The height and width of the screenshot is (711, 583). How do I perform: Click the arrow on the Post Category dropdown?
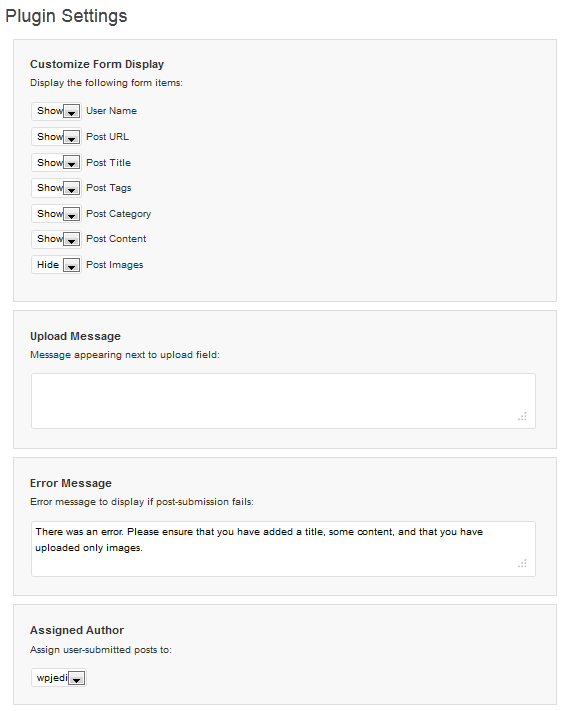coord(71,214)
